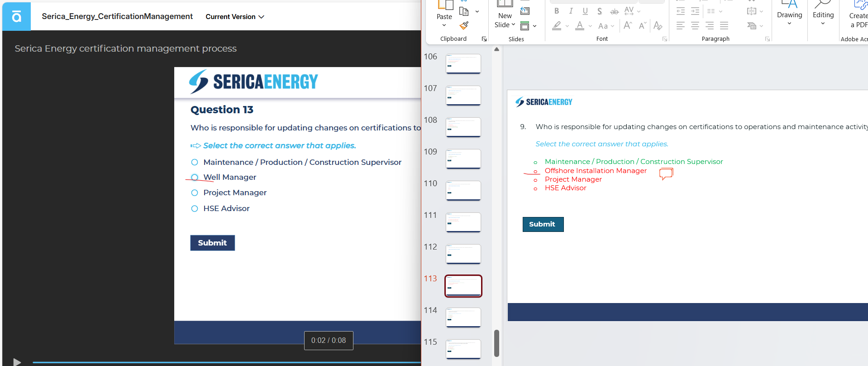This screenshot has height=366, width=868.
Task: Click the Copy icon in Clipboard group
Action: pyautogui.click(x=464, y=11)
